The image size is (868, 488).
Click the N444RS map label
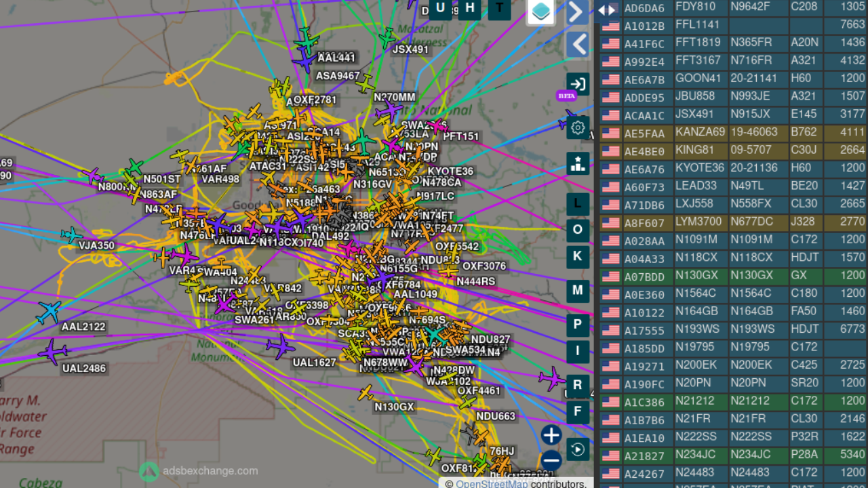click(475, 282)
